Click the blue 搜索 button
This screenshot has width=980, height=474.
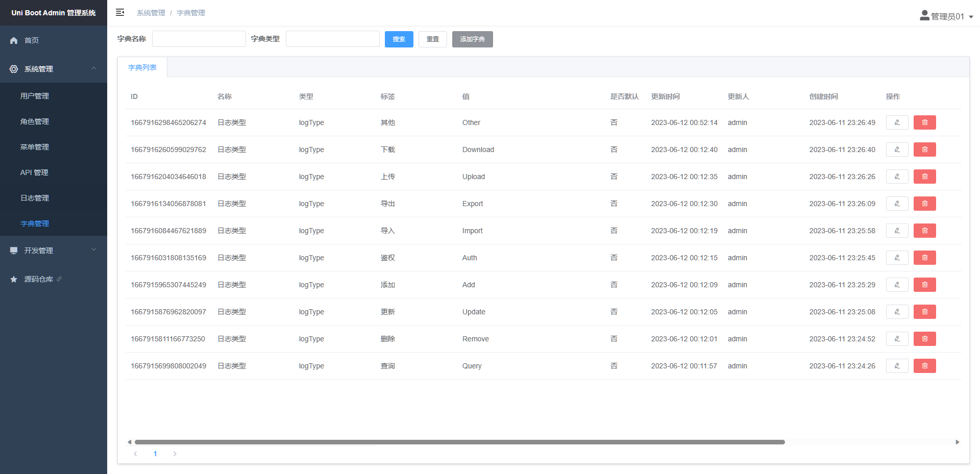(399, 39)
